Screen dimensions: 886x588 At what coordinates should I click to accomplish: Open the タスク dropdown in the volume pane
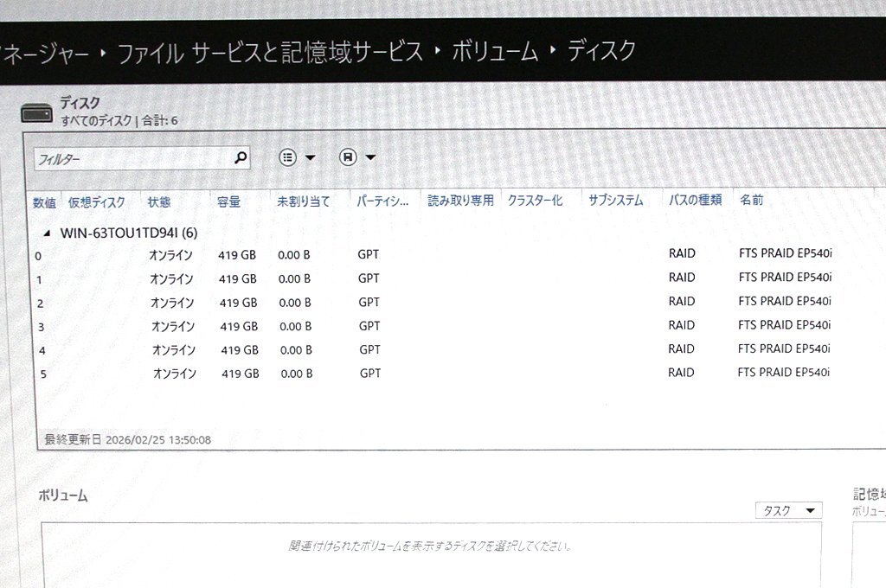tap(788, 510)
